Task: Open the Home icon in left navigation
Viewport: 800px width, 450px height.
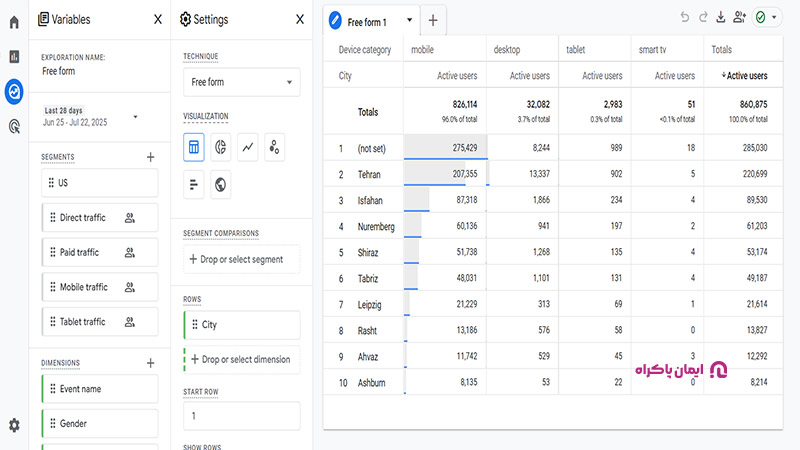Action: pyautogui.click(x=14, y=22)
